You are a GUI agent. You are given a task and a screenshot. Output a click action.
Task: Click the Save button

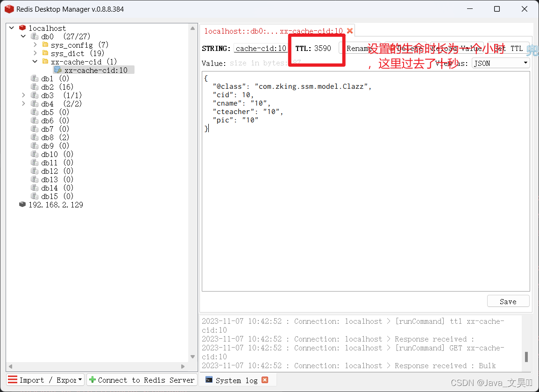(x=508, y=301)
